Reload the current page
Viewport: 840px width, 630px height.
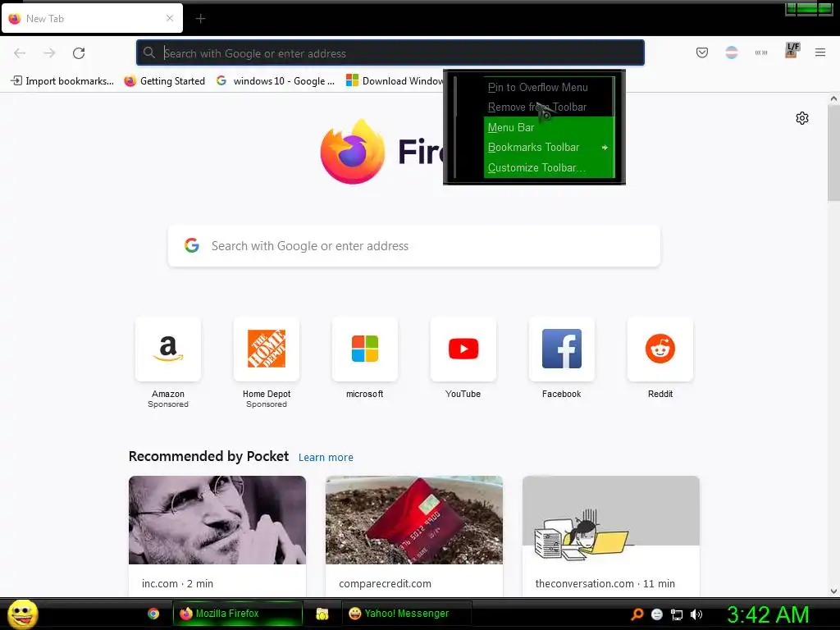[x=79, y=53]
